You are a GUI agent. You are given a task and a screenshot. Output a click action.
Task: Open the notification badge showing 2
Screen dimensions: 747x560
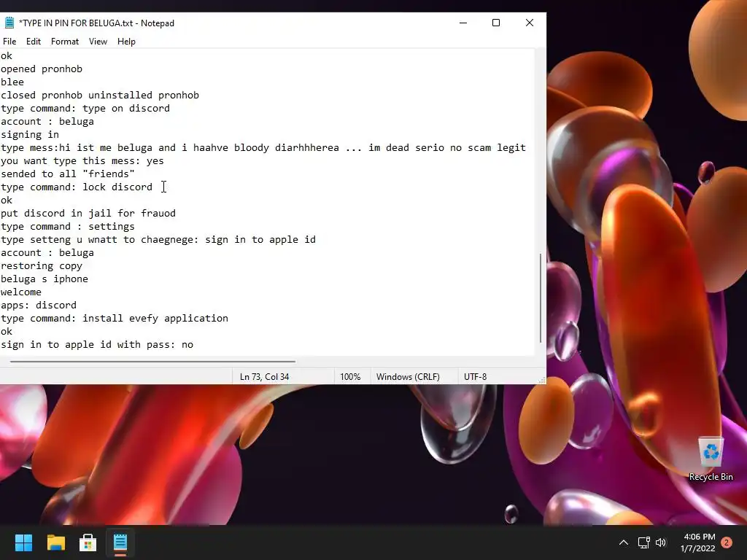point(727,542)
